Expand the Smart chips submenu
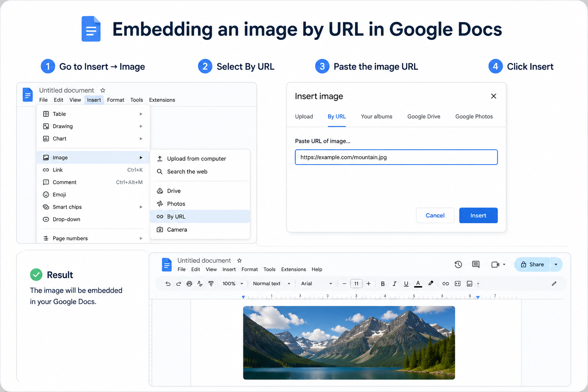588x392 pixels. tap(93, 207)
